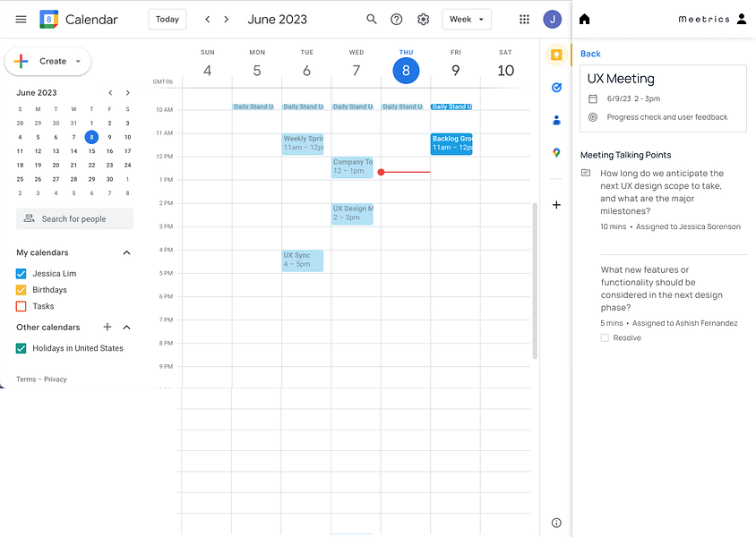Open Google Maps in side panel
This screenshot has width=756, height=537.
(x=556, y=153)
